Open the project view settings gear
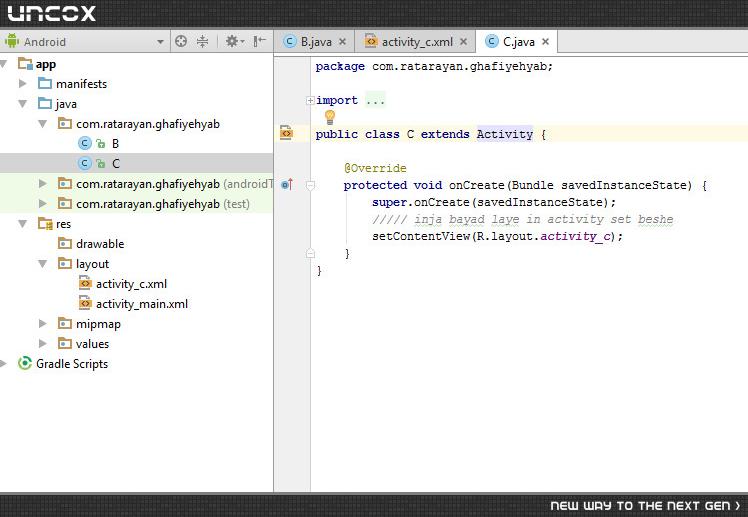This screenshot has height=517, width=748. coord(234,41)
